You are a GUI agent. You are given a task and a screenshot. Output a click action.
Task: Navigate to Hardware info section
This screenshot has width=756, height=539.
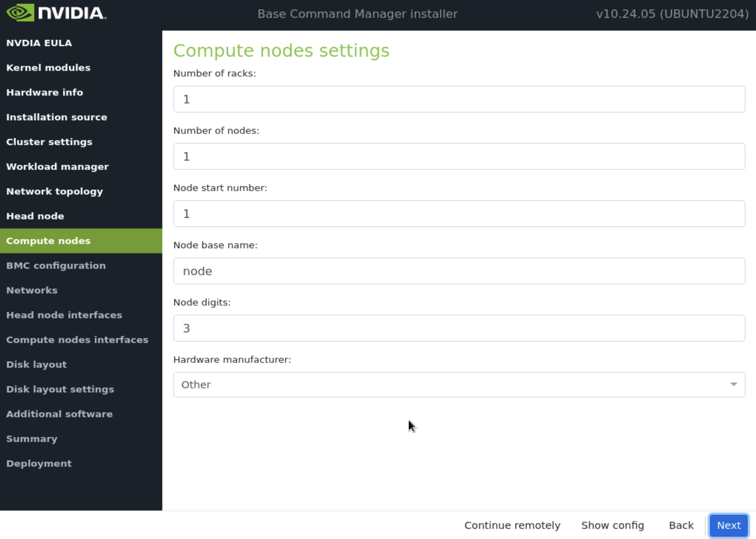tap(44, 92)
